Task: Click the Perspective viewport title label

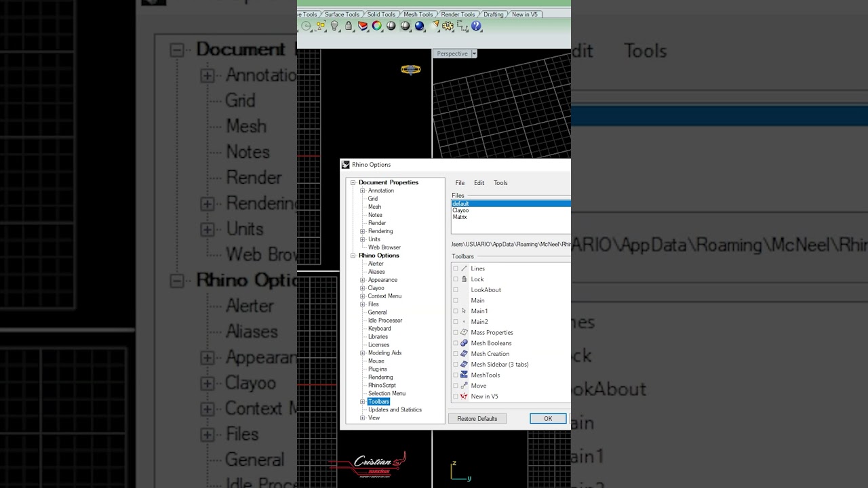Action: click(x=452, y=54)
